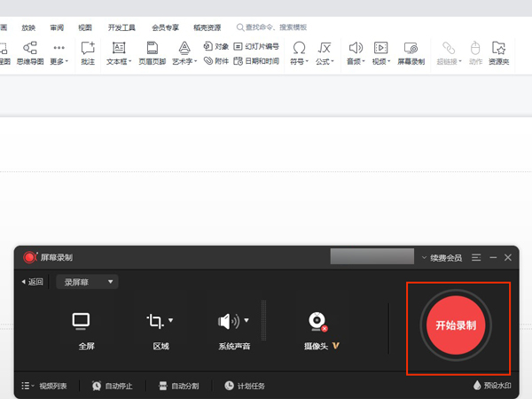
Task: Open 计划任务 scheduled task
Action: [x=245, y=386]
